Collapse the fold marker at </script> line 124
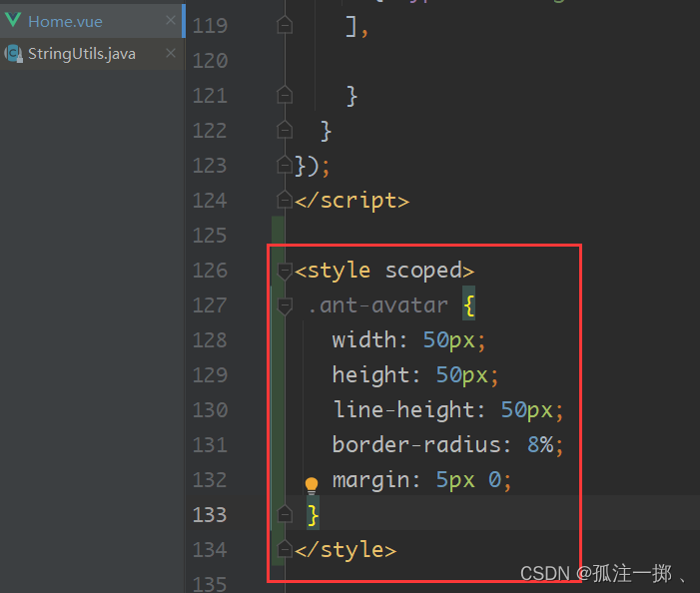 (x=285, y=199)
